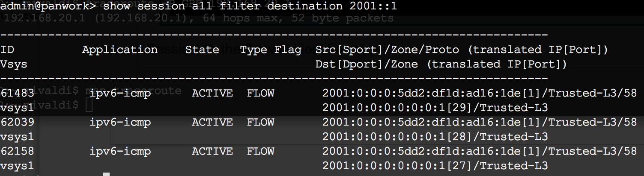
Task: Click destination address with port [27]
Action: point(435,166)
